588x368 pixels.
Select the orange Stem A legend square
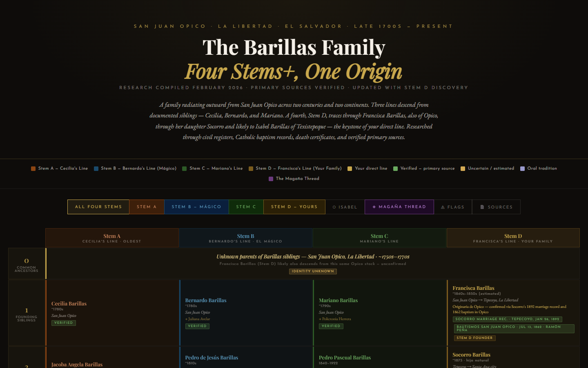click(x=33, y=168)
